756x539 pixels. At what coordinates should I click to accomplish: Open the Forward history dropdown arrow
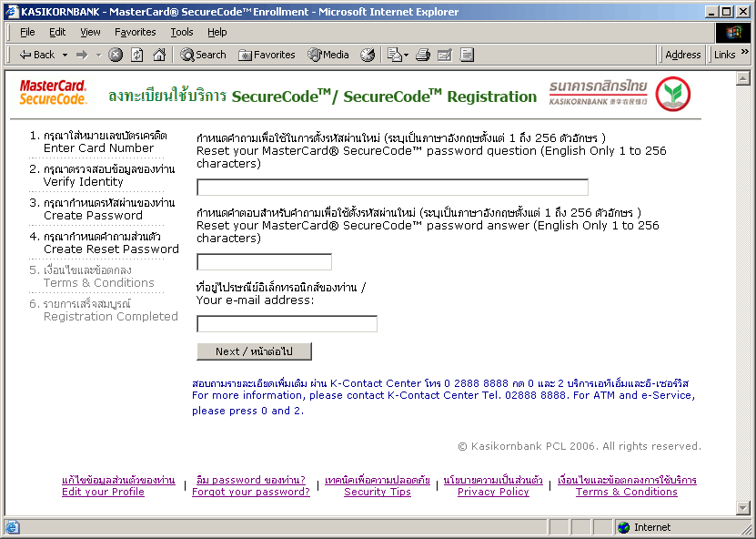pyautogui.click(x=99, y=55)
